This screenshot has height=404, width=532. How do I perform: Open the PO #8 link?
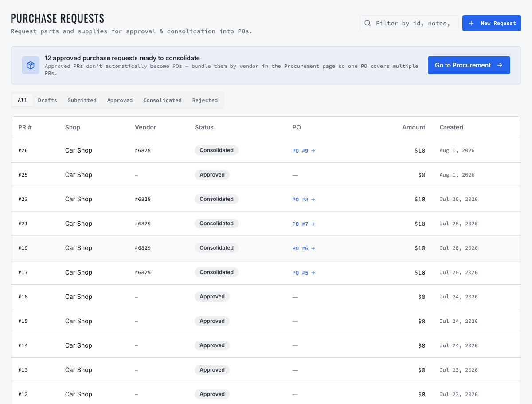(304, 200)
